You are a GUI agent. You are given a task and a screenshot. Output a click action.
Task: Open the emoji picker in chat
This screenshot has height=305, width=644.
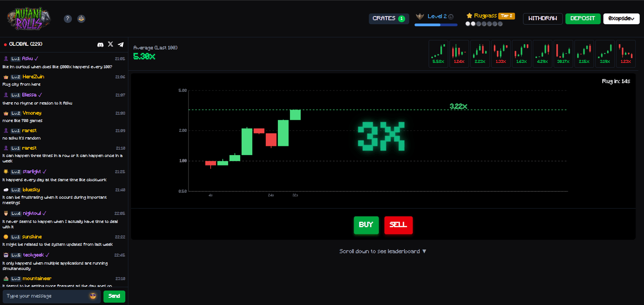(93, 296)
